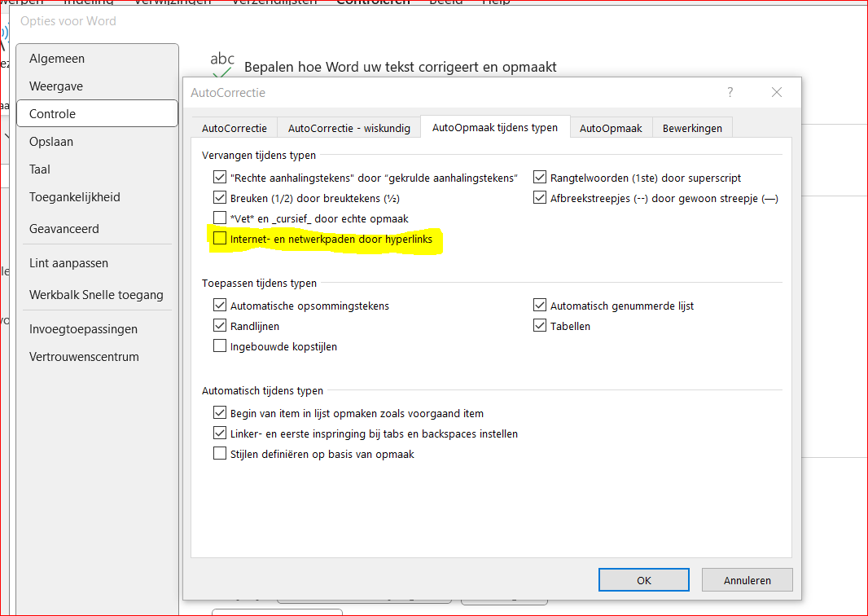Select the AutoOpmaak tijdens typen tab
The width and height of the screenshot is (868, 616).
coord(495,127)
